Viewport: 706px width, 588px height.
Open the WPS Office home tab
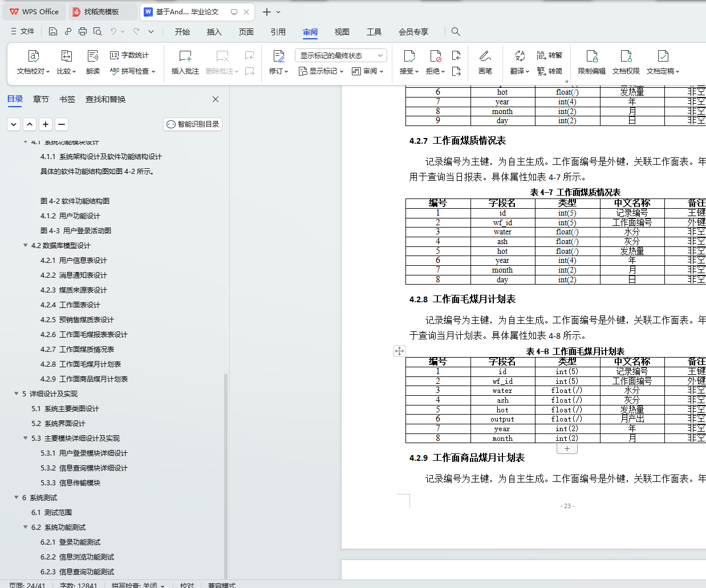(x=34, y=11)
